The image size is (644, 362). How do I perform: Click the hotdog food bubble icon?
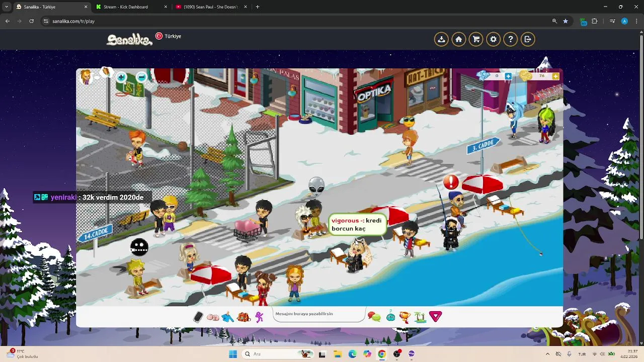106,73
